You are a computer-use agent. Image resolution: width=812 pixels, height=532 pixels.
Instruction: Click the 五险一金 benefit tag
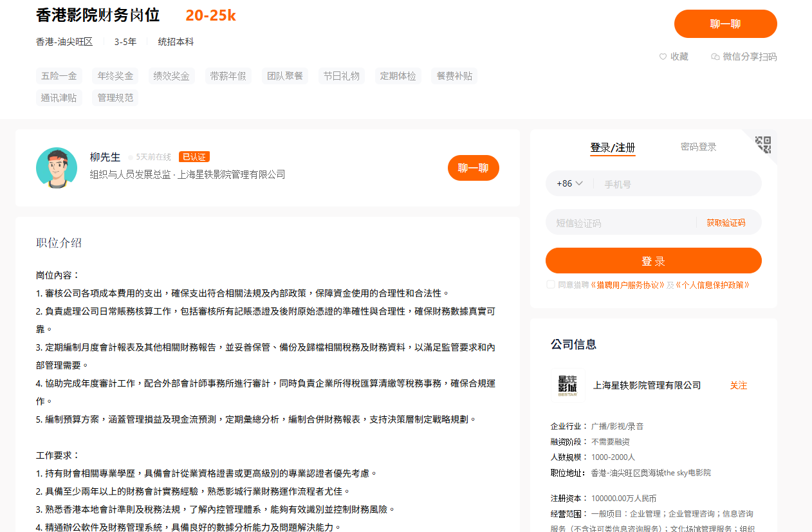point(59,75)
